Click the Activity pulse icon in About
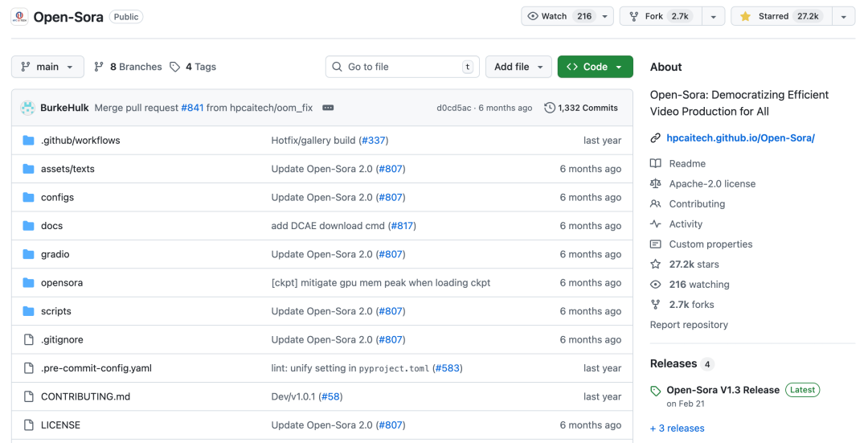The width and height of the screenshot is (868, 443). [x=656, y=224]
